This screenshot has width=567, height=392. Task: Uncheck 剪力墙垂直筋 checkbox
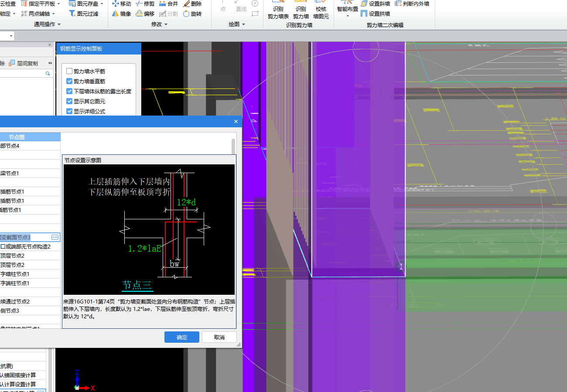(69, 81)
